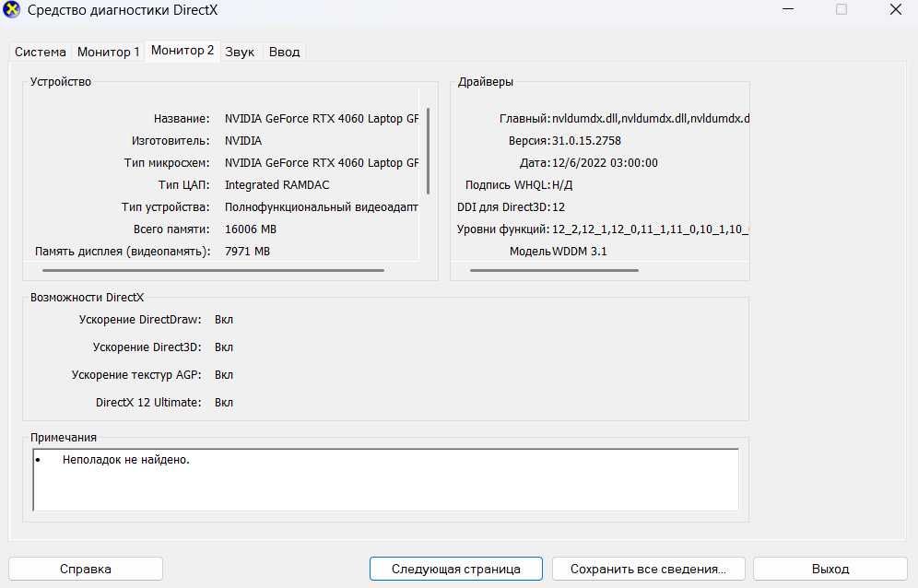
Task: Click the Ускорение Direct3D 'Вкл' value
Action: (224, 347)
